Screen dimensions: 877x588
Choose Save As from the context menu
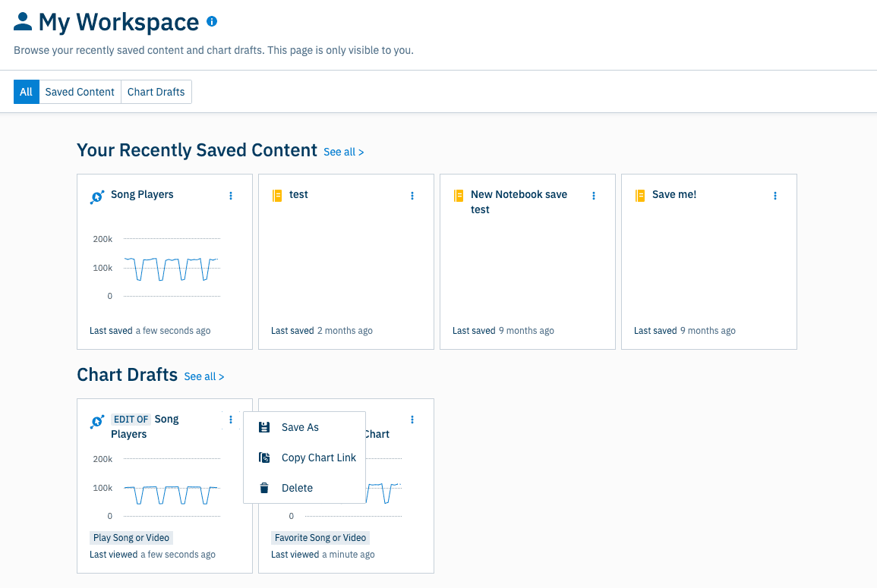[x=300, y=427]
